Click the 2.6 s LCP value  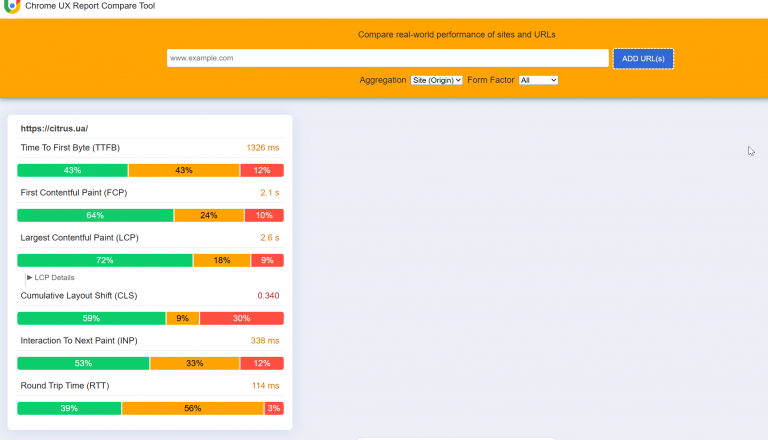[x=269, y=238]
